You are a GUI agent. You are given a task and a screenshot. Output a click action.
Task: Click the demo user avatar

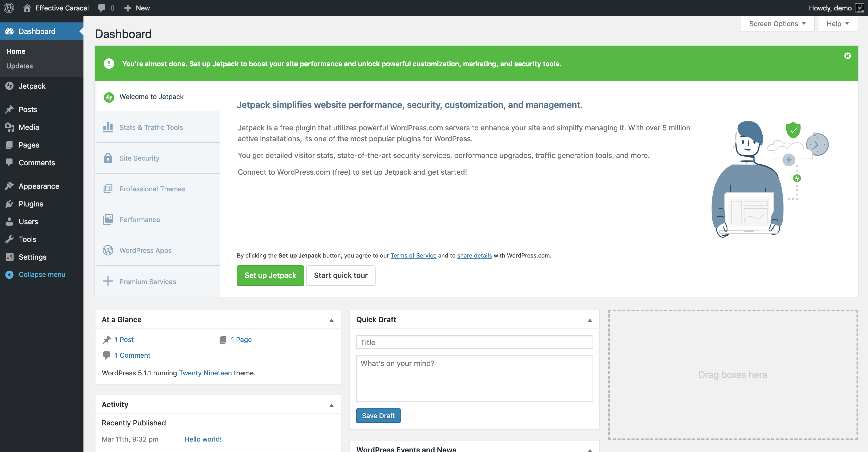(x=859, y=8)
